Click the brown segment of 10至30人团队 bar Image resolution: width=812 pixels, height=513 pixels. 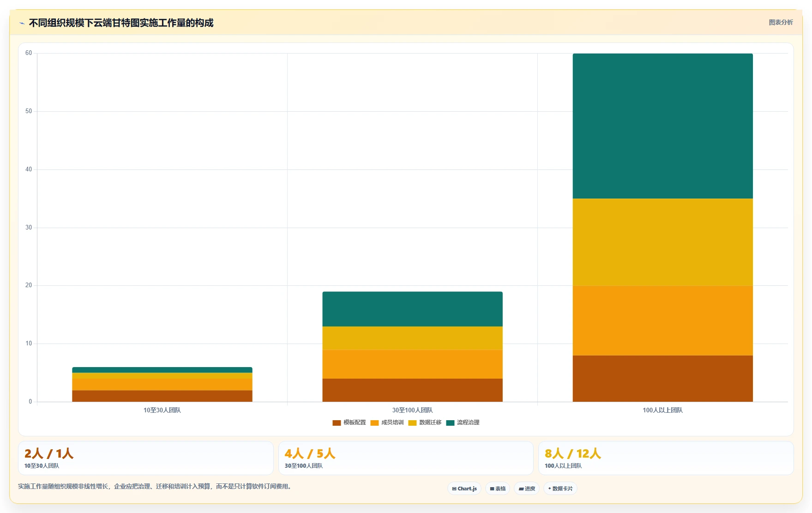162,396
